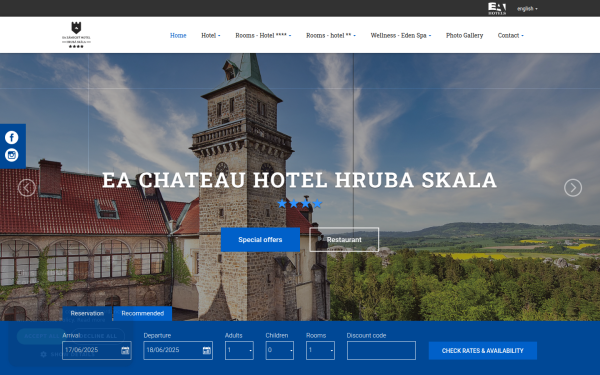Image resolution: width=600 pixels, height=375 pixels.
Task: Expand the Rooms - hotel ** menu
Action: pyautogui.click(x=331, y=35)
